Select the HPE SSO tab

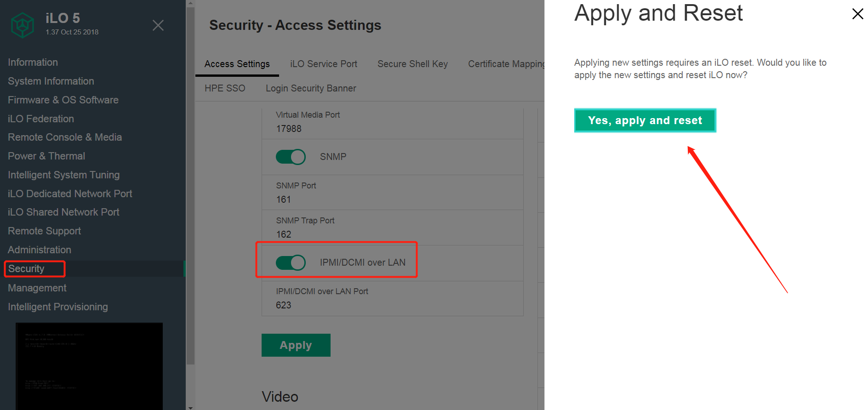pyautogui.click(x=225, y=88)
